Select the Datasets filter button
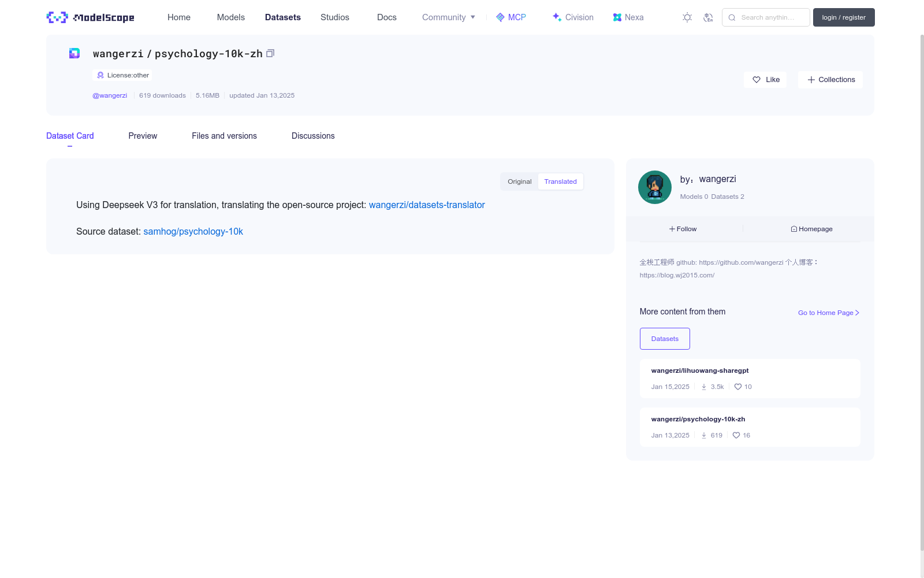 665,339
